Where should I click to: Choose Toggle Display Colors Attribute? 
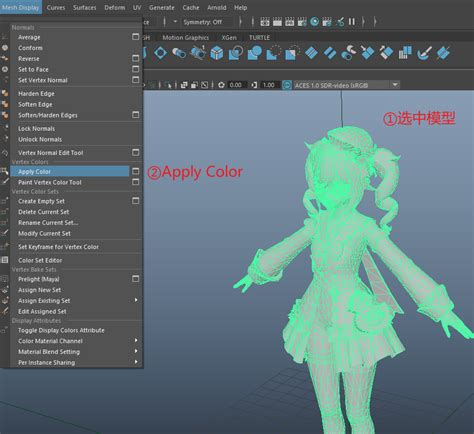61,330
